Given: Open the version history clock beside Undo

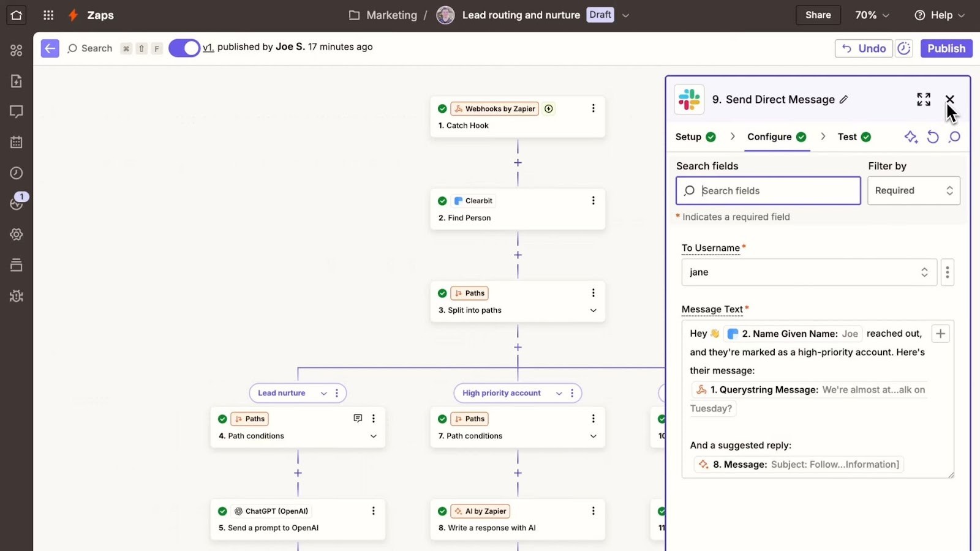Looking at the screenshot, I should tap(904, 48).
